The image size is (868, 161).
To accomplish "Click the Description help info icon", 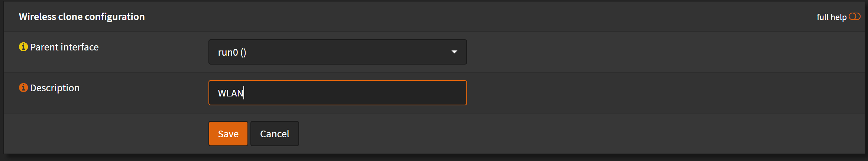I will click(23, 88).
